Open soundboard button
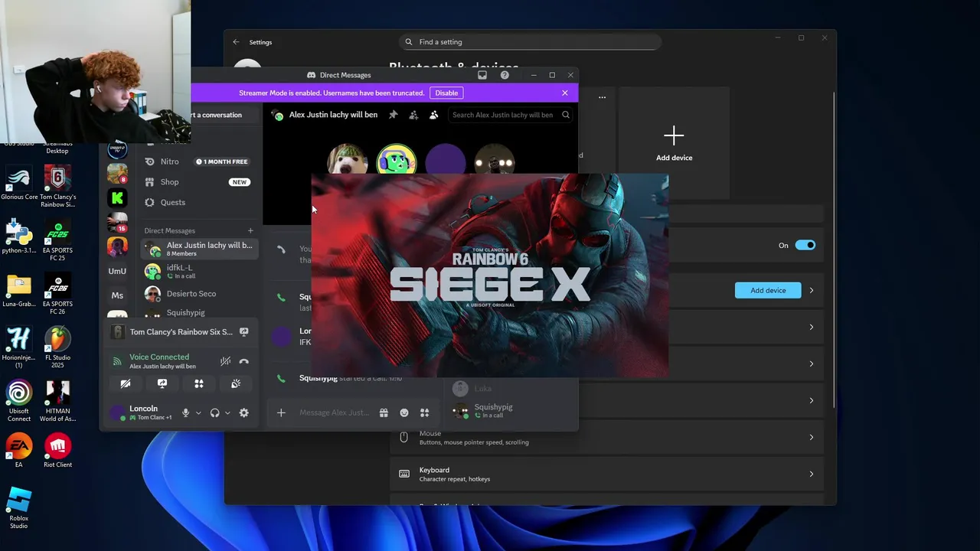 click(x=236, y=383)
